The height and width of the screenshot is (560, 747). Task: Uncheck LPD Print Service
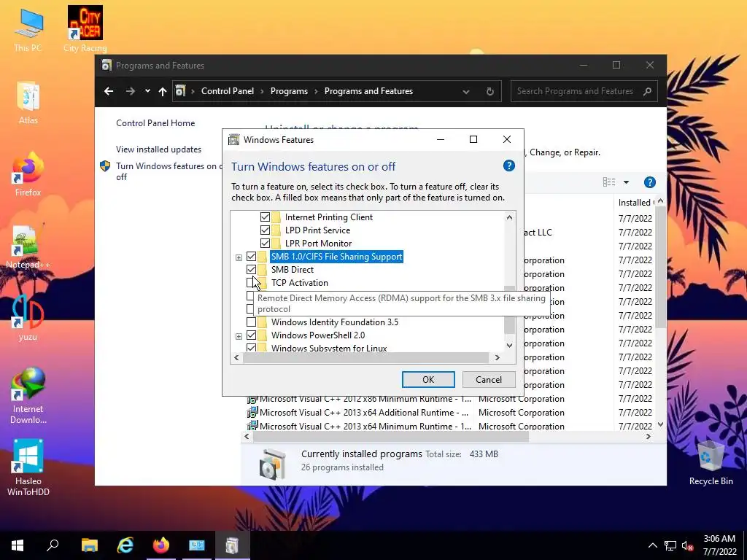[x=265, y=230]
